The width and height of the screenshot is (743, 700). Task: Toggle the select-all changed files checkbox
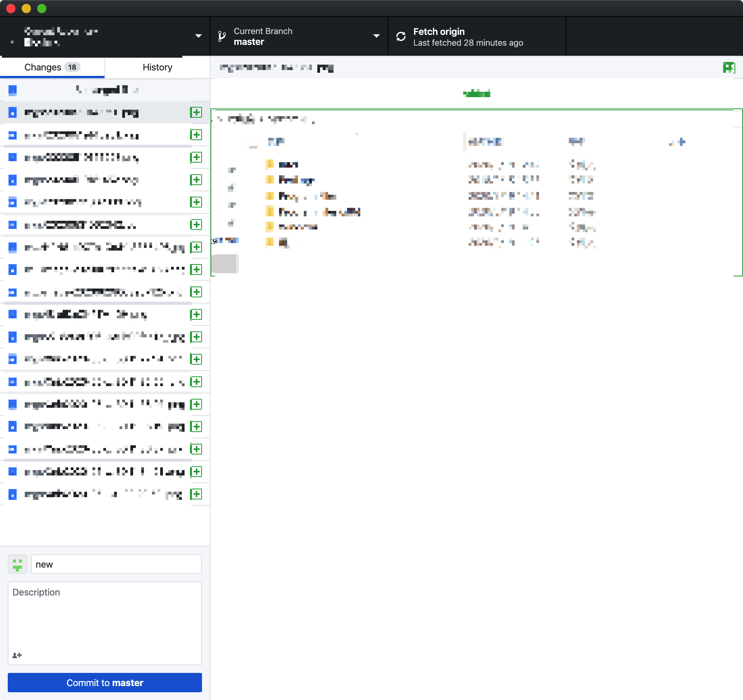tap(12, 90)
